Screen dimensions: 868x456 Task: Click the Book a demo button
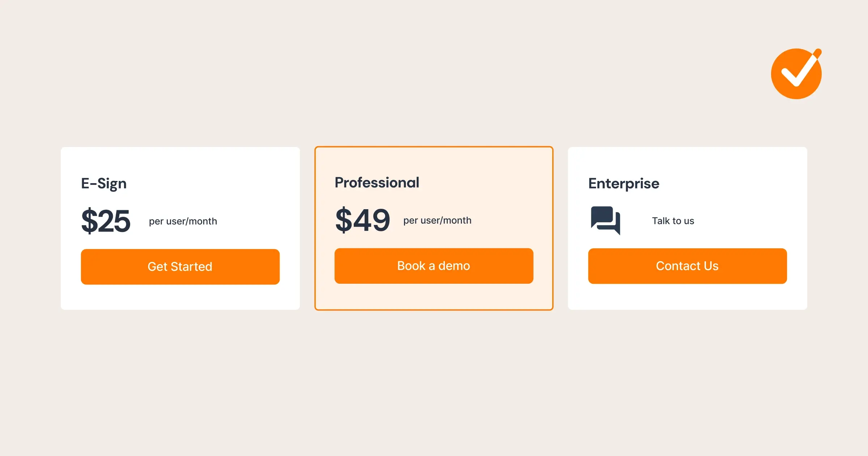[x=434, y=266]
